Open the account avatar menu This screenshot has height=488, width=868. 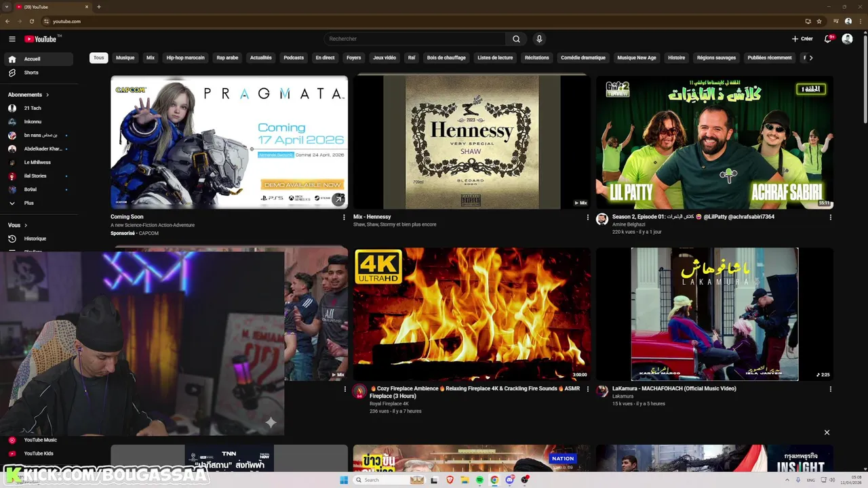click(x=847, y=39)
